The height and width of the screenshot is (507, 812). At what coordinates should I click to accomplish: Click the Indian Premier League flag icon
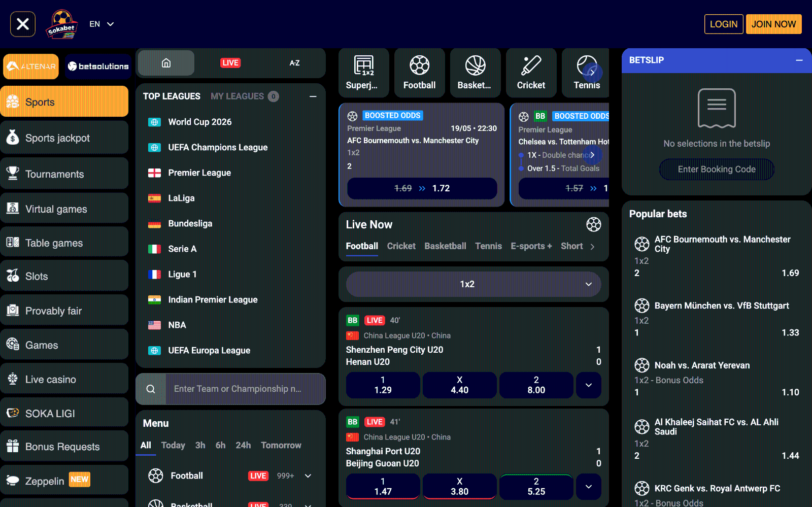tap(154, 300)
